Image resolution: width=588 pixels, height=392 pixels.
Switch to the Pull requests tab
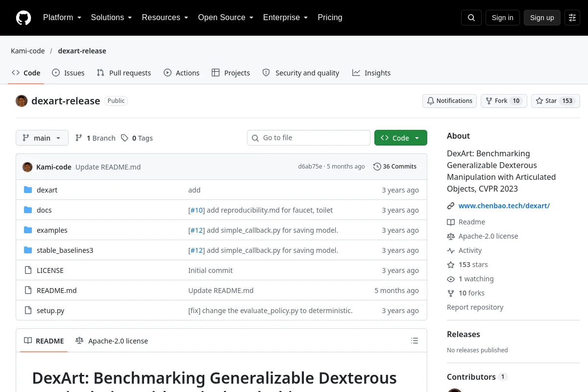[x=124, y=73]
